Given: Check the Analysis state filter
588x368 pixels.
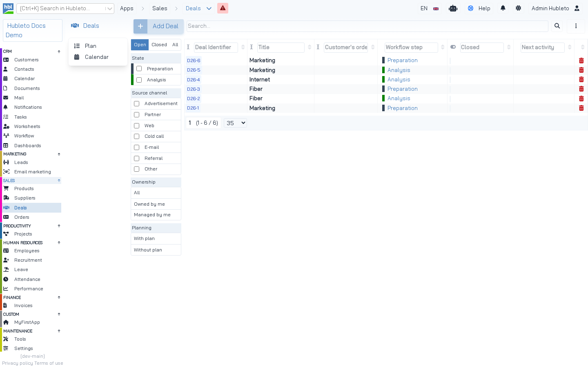Looking at the screenshot, I should coord(139,80).
